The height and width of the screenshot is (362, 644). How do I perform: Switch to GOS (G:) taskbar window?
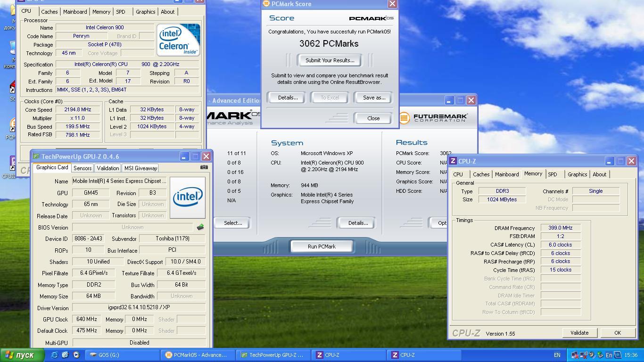pyautogui.click(x=122, y=355)
